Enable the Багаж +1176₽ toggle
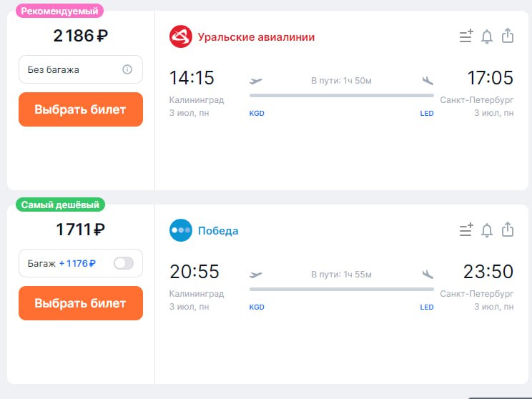The image size is (532, 399). [x=123, y=263]
